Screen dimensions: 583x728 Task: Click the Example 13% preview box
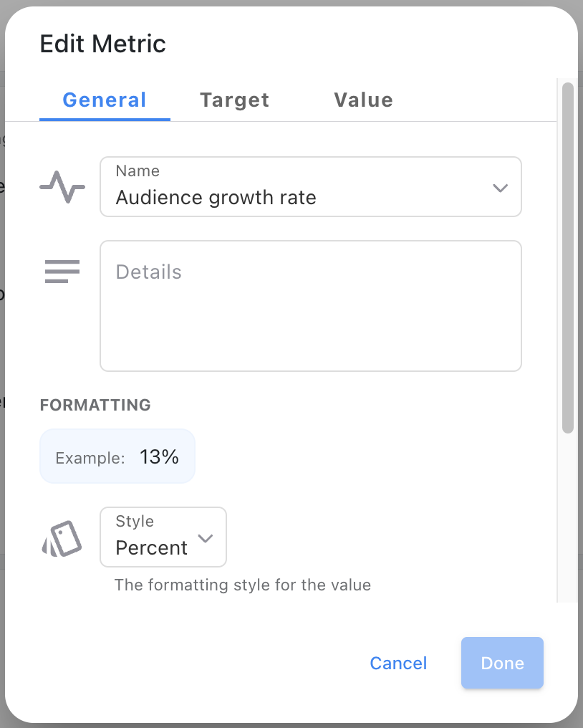point(117,456)
